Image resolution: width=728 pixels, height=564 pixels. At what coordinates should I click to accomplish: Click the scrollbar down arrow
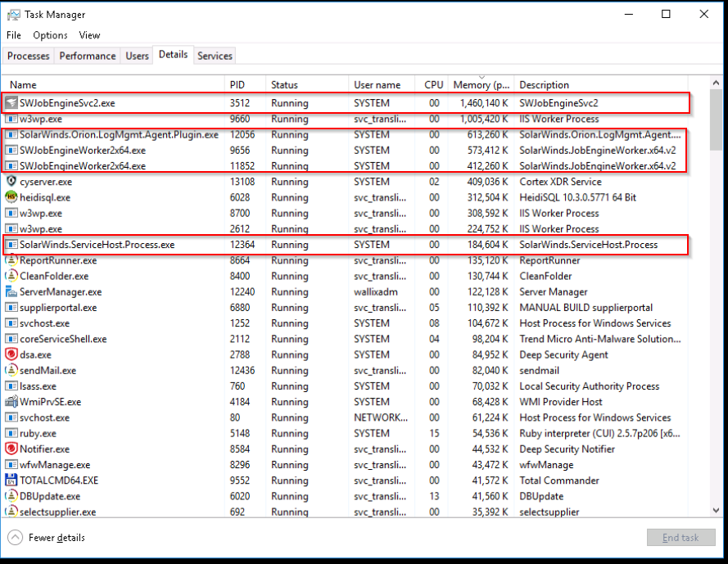point(716,511)
